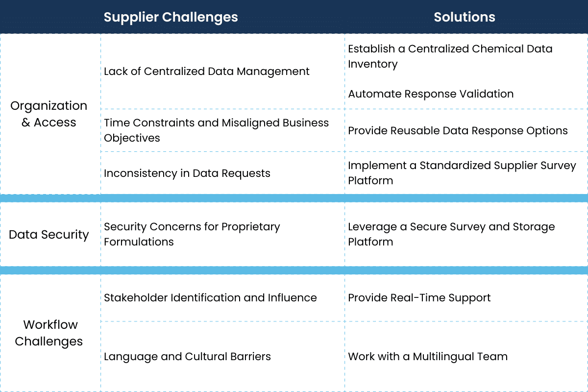Click the Solutions column header
588x392 pixels.
(x=464, y=17)
